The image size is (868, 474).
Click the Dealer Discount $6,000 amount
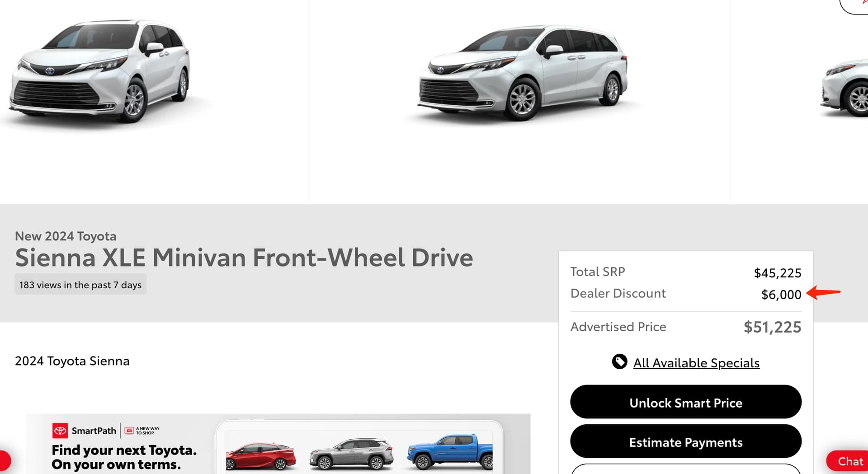pos(781,295)
